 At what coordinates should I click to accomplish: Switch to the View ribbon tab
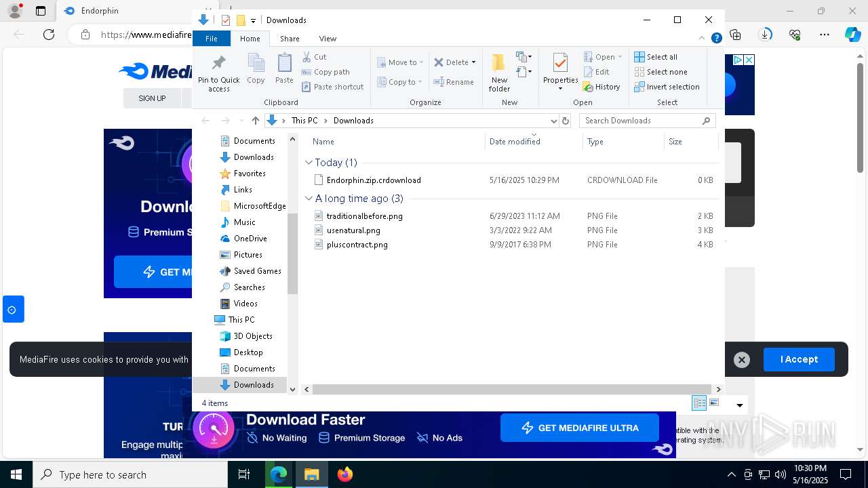click(328, 39)
